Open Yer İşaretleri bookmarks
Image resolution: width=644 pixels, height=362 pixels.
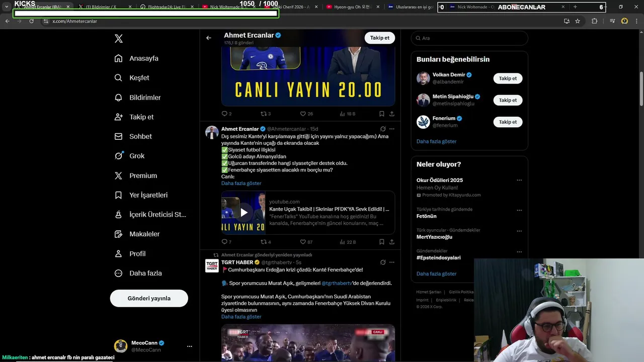point(141,195)
